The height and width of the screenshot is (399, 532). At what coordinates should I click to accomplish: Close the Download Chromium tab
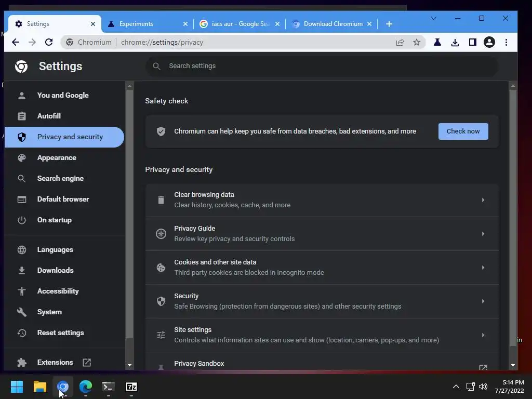pyautogui.click(x=369, y=24)
